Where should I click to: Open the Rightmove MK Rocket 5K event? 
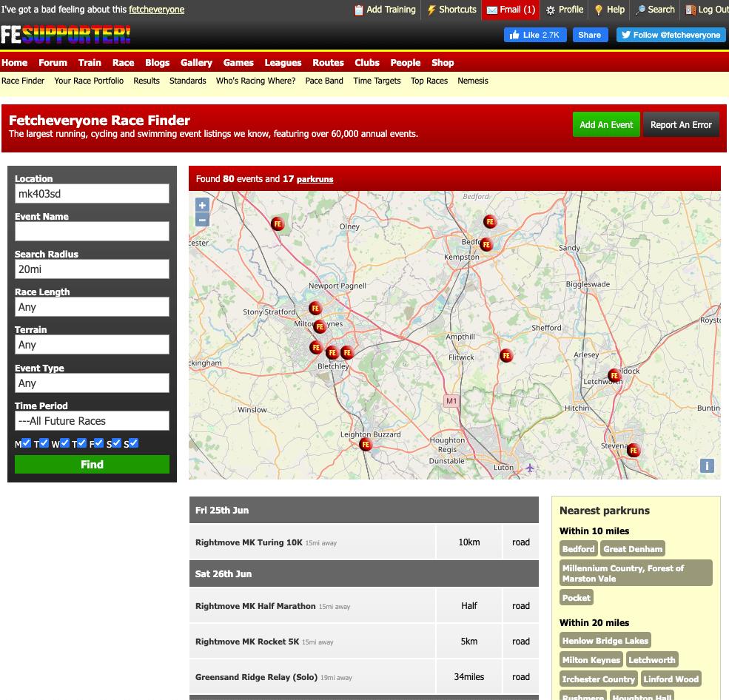click(247, 642)
